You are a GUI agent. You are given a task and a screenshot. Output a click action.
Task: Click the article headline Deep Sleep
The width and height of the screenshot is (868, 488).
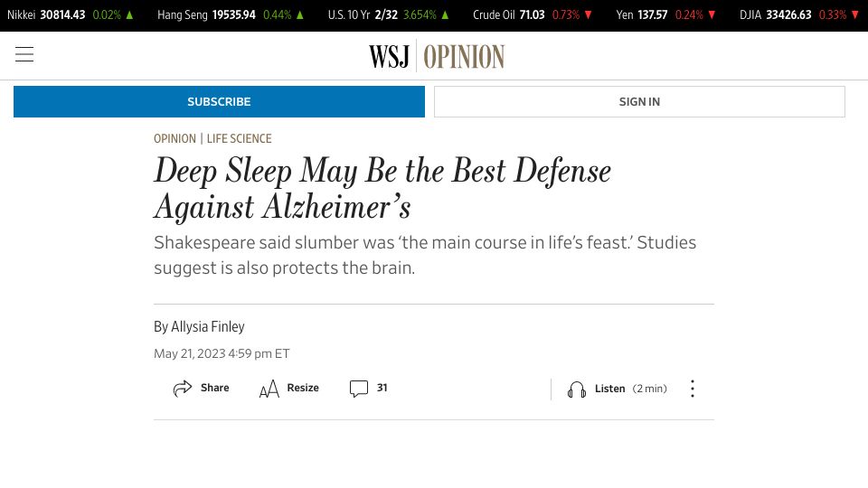click(382, 188)
